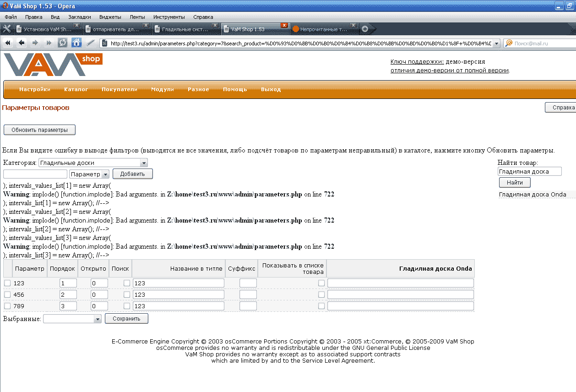Select the 'Гладилная доска Onda' search result
Viewport: 576px width, 392px height.
point(533,195)
